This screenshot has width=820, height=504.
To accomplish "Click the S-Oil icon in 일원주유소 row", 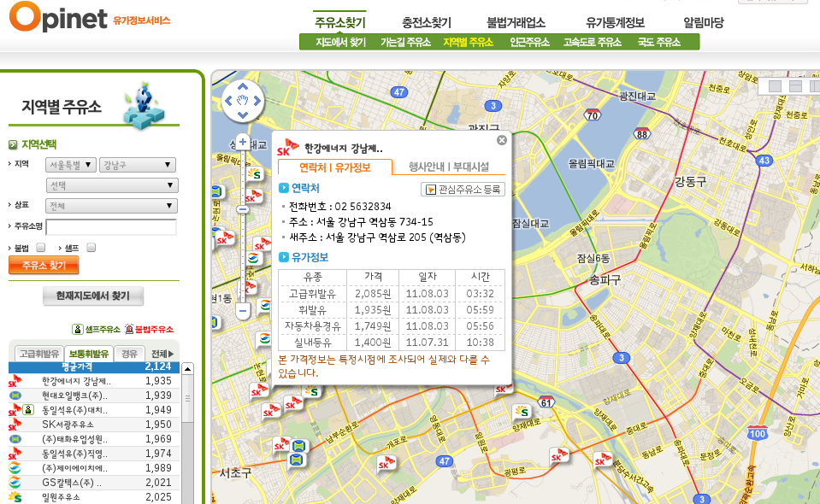I will pyautogui.click(x=15, y=496).
